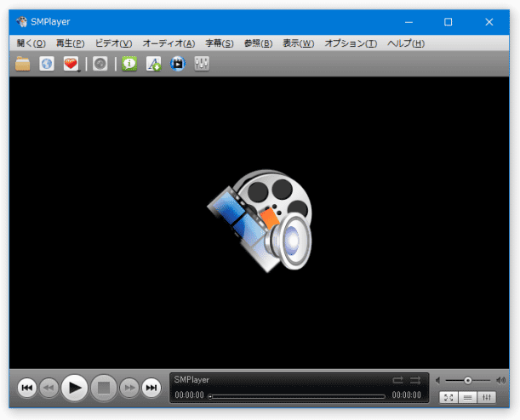Click the open URL globe icon
520x420 pixels.
pyautogui.click(x=47, y=64)
